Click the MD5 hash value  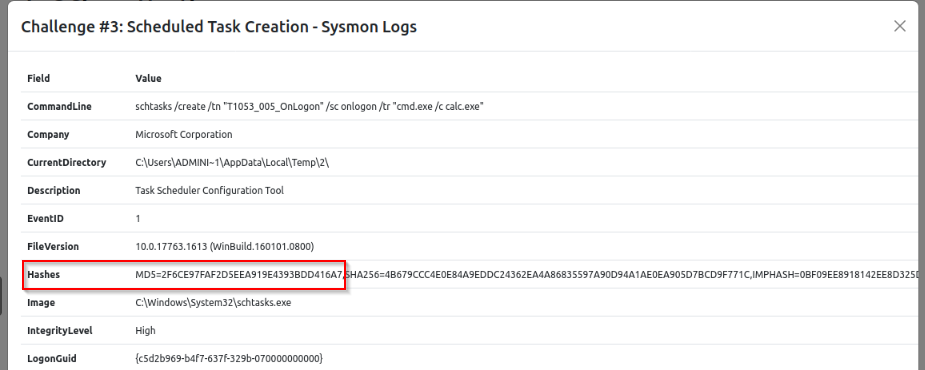[238, 275]
